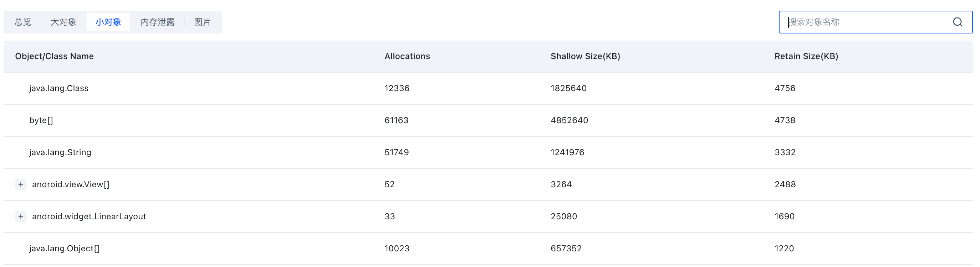The width and height of the screenshot is (980, 267).
Task: Expand the android.view.View[] row
Action: tap(21, 184)
